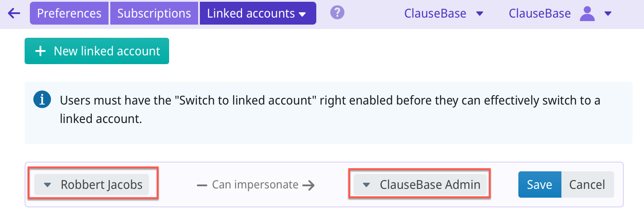Image resolution: width=644 pixels, height=217 pixels.
Task: Click the blue info icon
Action: pyautogui.click(x=42, y=100)
